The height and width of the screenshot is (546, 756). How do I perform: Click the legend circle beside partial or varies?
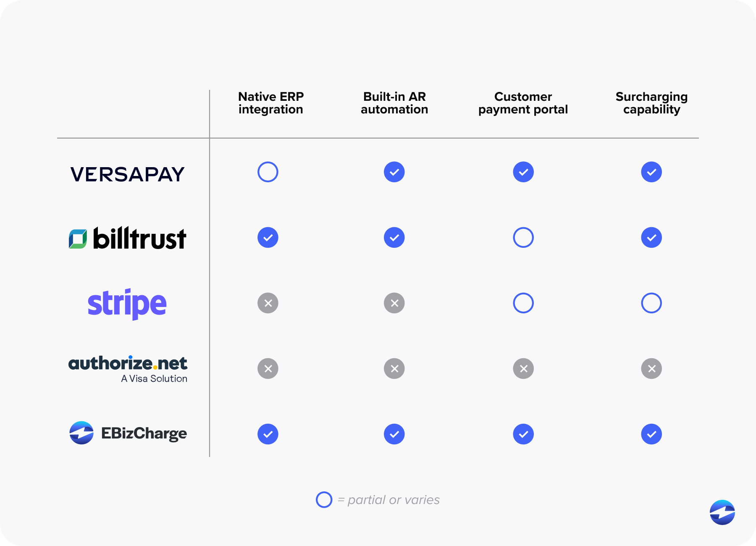pos(324,500)
